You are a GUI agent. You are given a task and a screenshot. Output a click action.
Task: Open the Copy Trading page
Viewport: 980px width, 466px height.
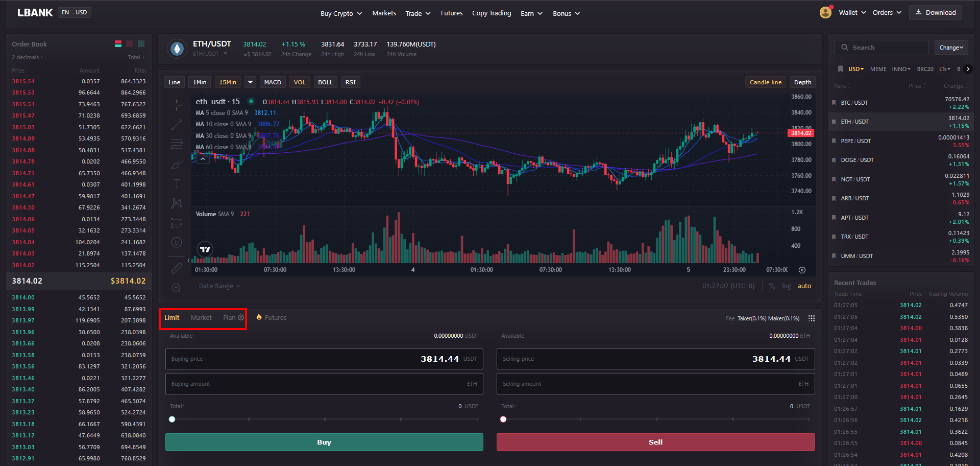[x=492, y=13]
